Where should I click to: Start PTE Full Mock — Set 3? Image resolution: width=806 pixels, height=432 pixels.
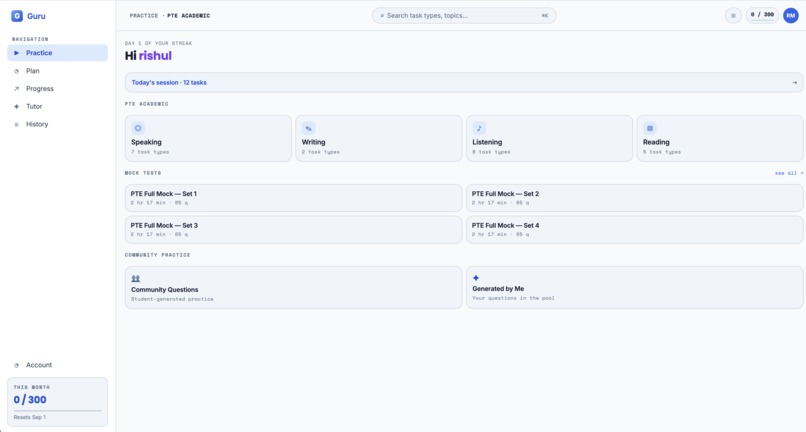294,229
